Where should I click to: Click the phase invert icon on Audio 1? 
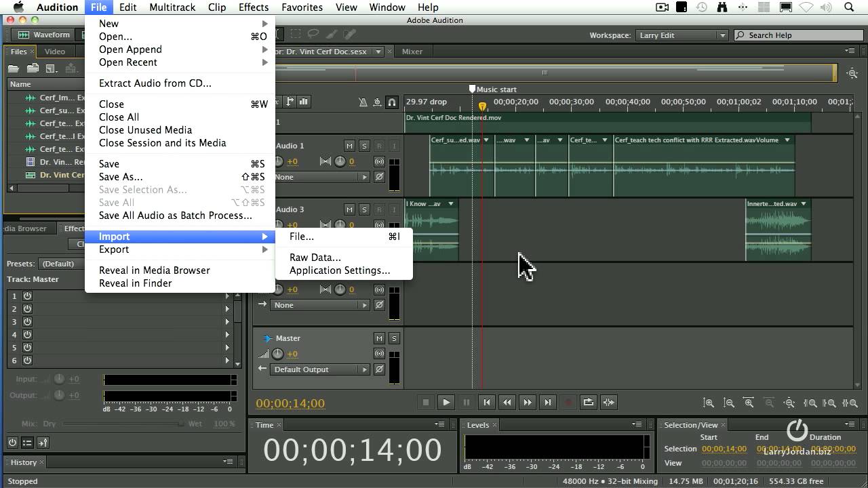pyautogui.click(x=379, y=177)
